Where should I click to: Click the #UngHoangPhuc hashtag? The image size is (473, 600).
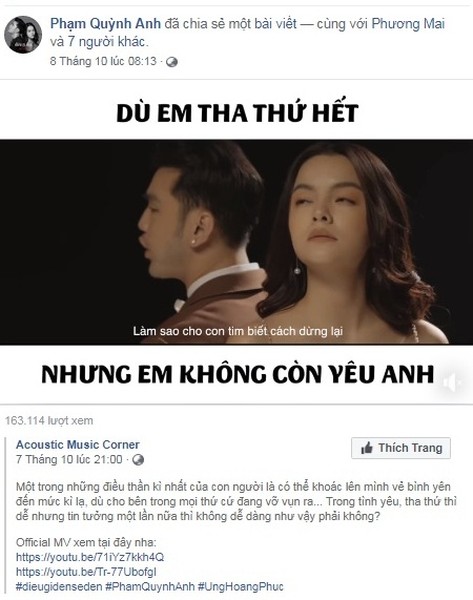click(x=241, y=587)
